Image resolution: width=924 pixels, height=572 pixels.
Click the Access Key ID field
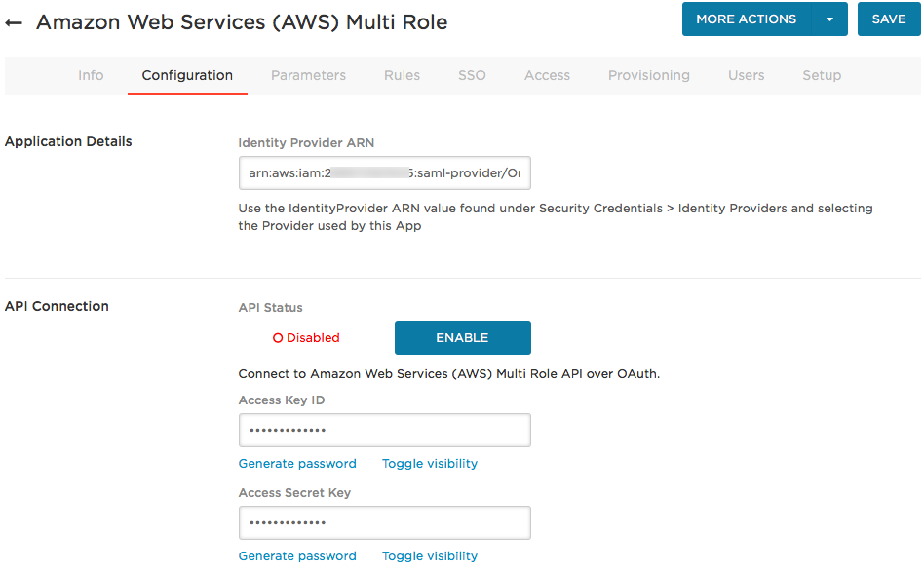point(385,430)
